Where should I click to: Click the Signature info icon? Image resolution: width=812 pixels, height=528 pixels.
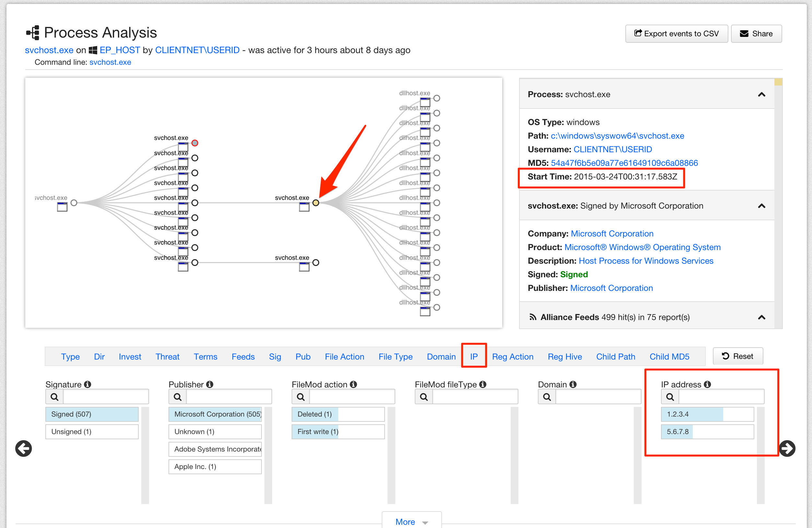point(88,385)
